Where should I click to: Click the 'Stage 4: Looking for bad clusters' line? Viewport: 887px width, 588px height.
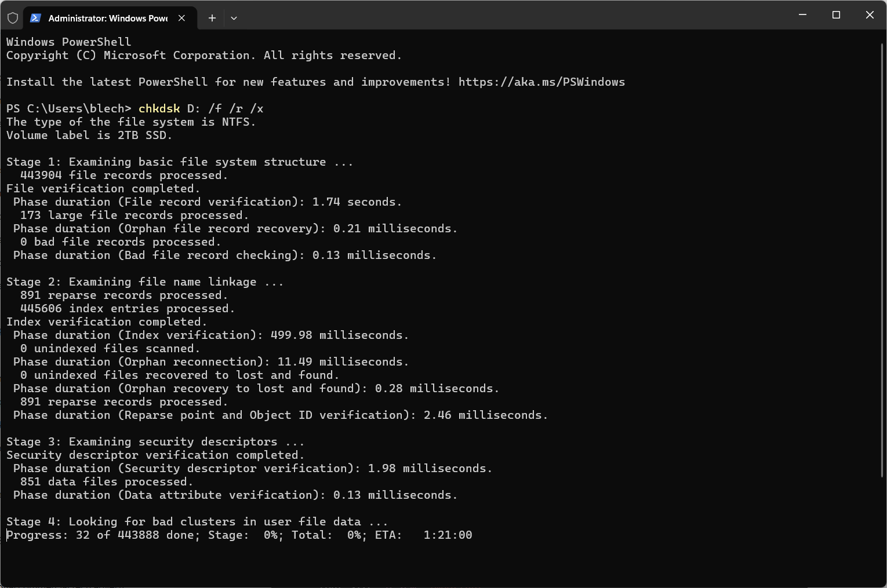coord(197,521)
